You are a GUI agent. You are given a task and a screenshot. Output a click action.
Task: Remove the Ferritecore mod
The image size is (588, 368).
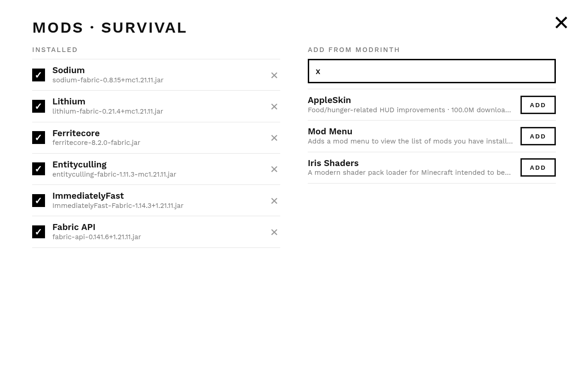click(x=274, y=138)
